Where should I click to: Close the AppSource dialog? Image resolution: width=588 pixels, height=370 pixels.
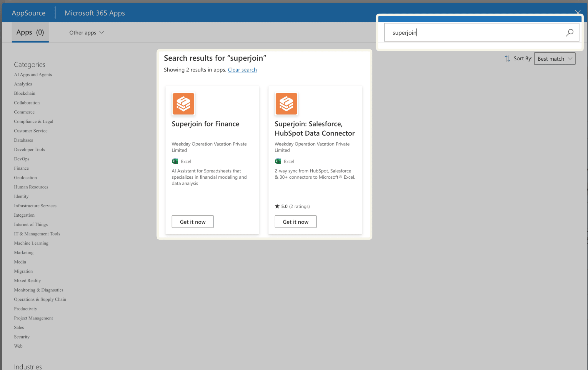tap(577, 12)
